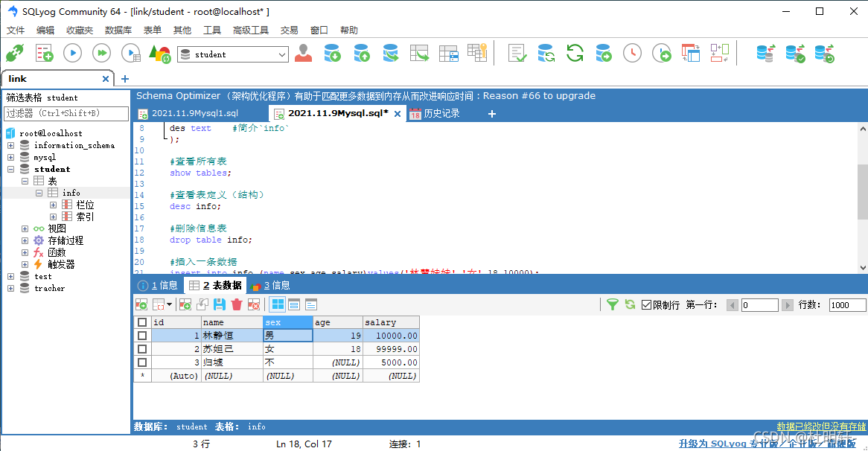Click the clock scheduler toolbar icon
This screenshot has height=451, width=868.
[x=632, y=53]
